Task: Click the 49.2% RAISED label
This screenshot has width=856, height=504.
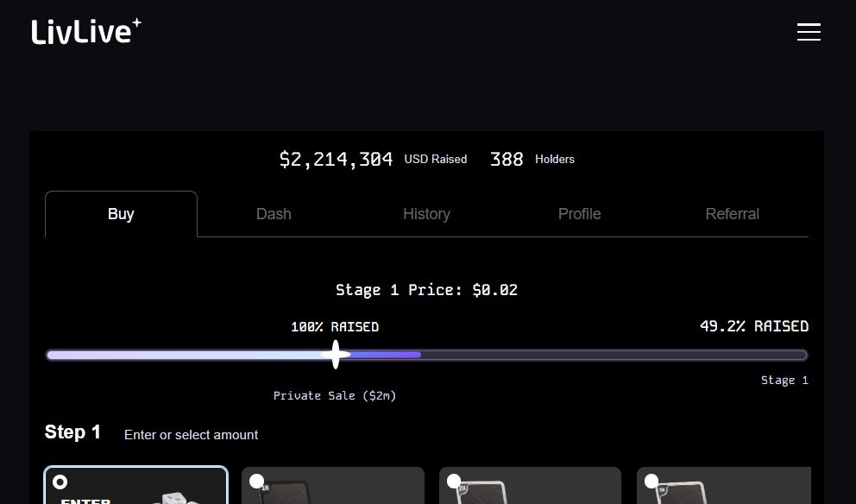Action: point(753,326)
